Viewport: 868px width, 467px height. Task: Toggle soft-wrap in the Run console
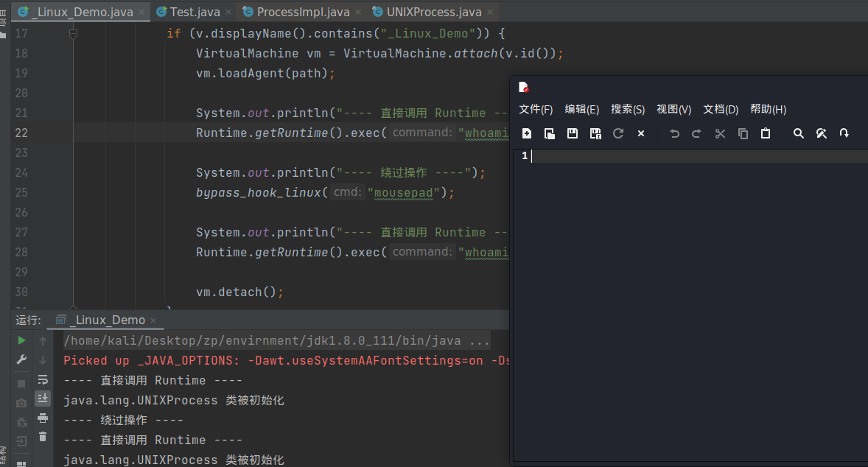coord(43,379)
